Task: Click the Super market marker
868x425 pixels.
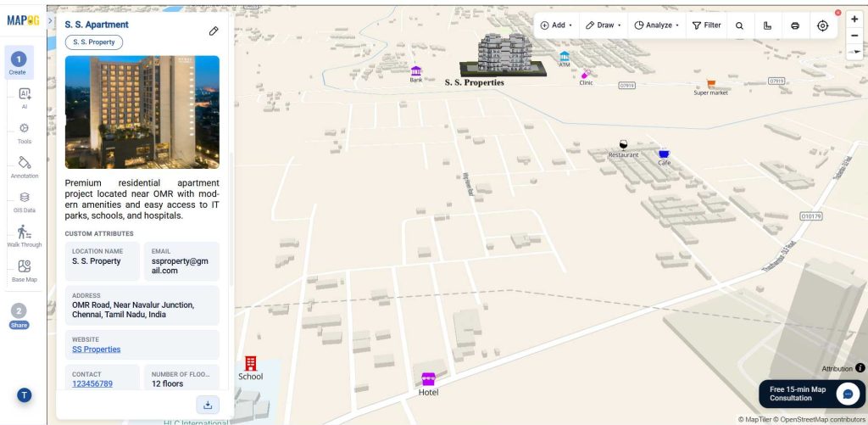Action: 711,84
